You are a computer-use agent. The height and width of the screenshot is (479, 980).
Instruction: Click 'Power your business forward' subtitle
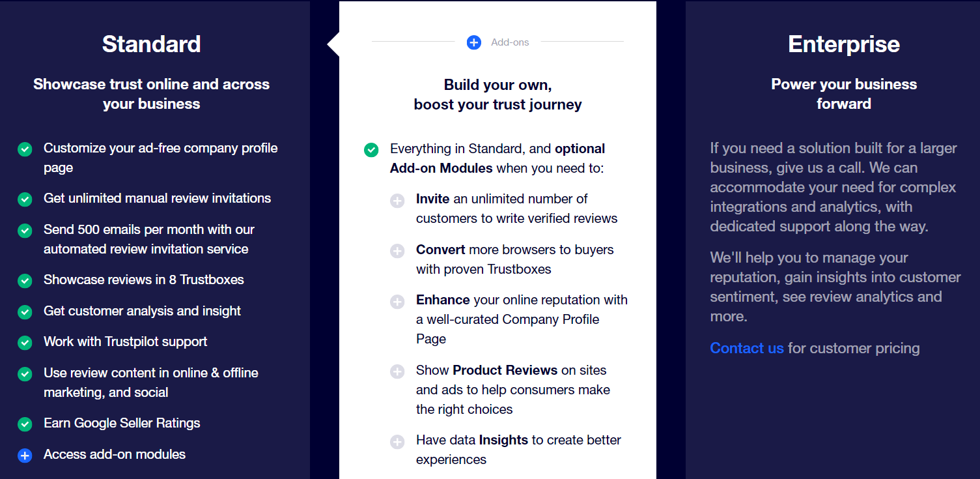click(x=844, y=94)
